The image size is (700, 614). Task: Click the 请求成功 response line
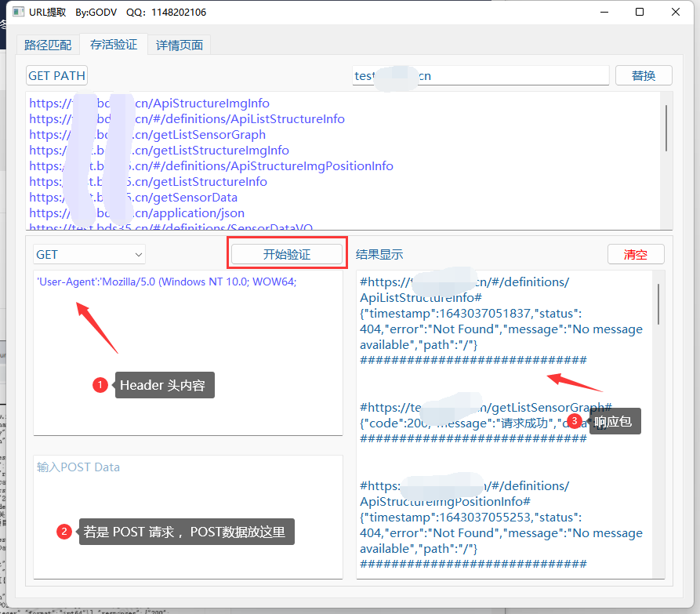(x=483, y=423)
